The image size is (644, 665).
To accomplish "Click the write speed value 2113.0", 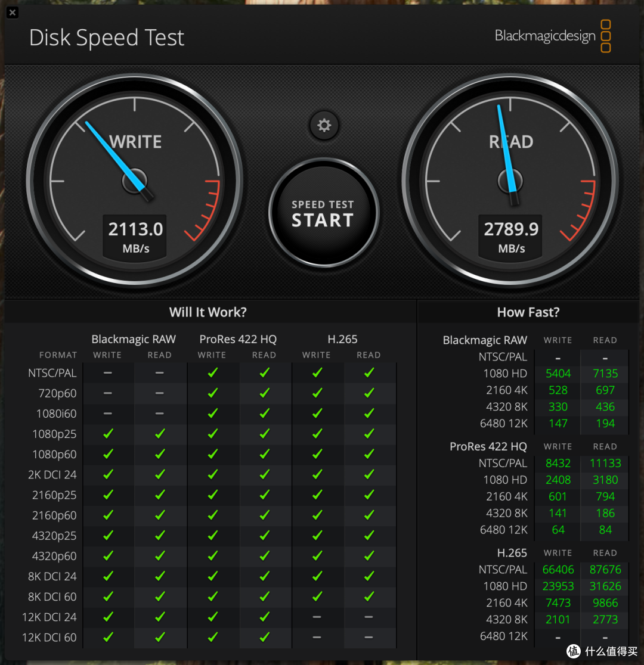I will (135, 229).
